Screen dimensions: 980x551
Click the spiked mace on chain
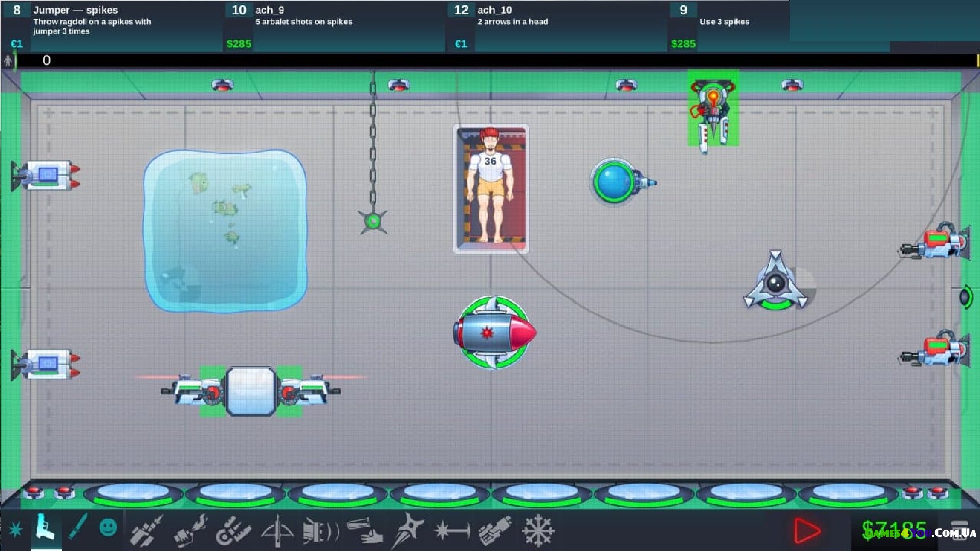373,221
